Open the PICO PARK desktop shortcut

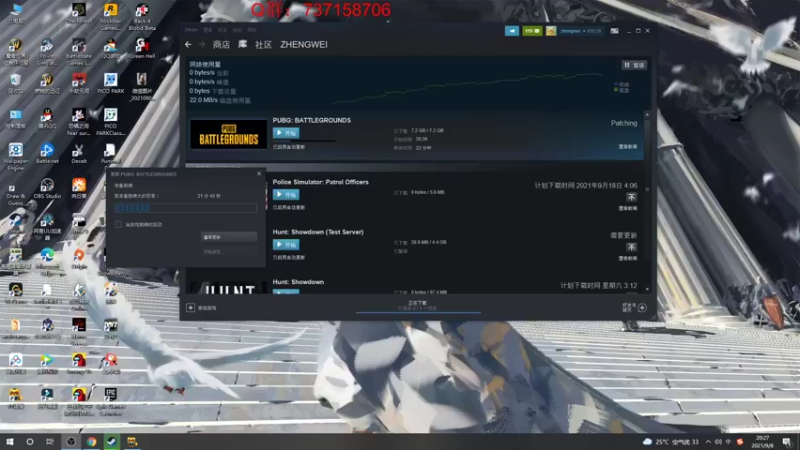tap(110, 83)
